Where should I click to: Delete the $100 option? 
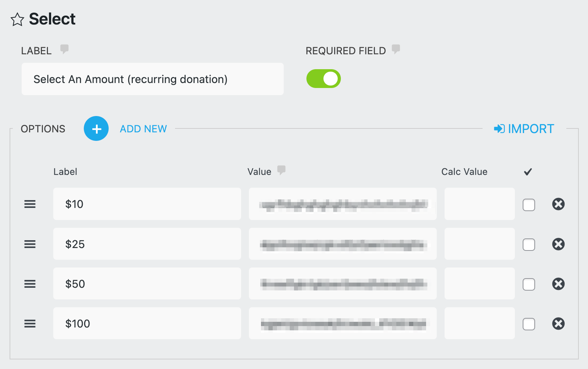coord(558,323)
